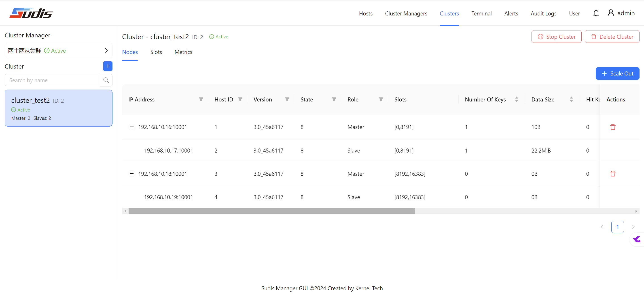Expand the 两主两从集群 cluster manager chevron
644x297 pixels.
(106, 51)
